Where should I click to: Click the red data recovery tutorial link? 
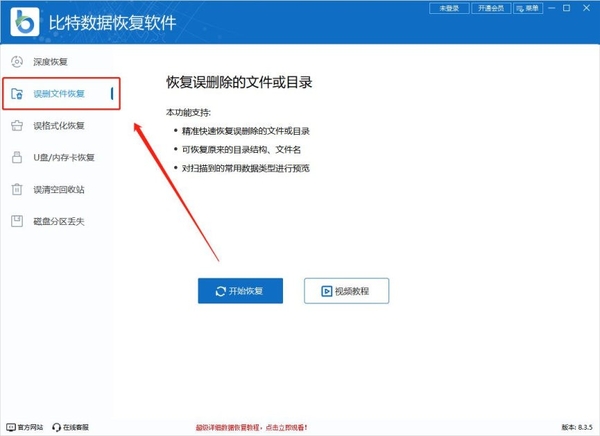251,427
